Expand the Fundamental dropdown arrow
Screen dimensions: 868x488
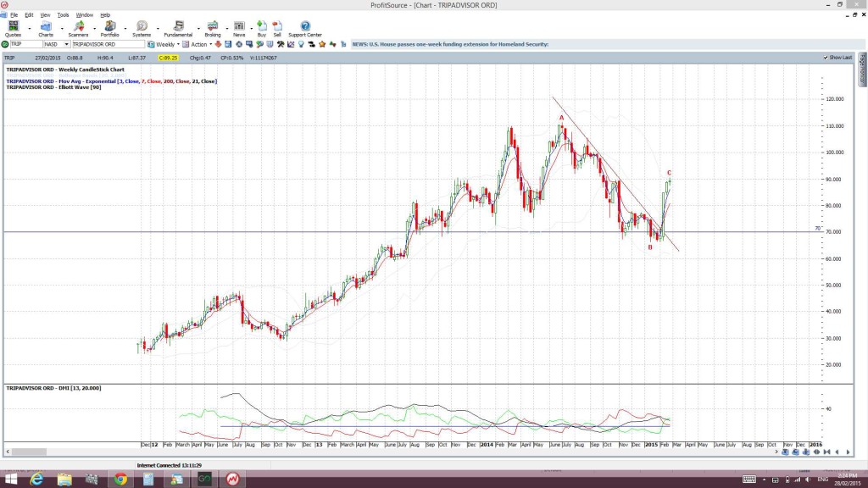coord(198,29)
